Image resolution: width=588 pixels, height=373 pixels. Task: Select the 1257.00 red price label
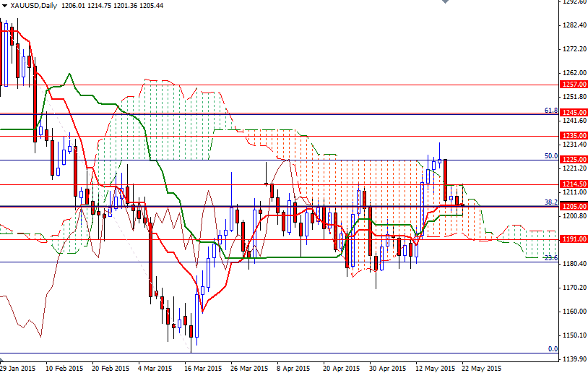pyautogui.click(x=574, y=85)
